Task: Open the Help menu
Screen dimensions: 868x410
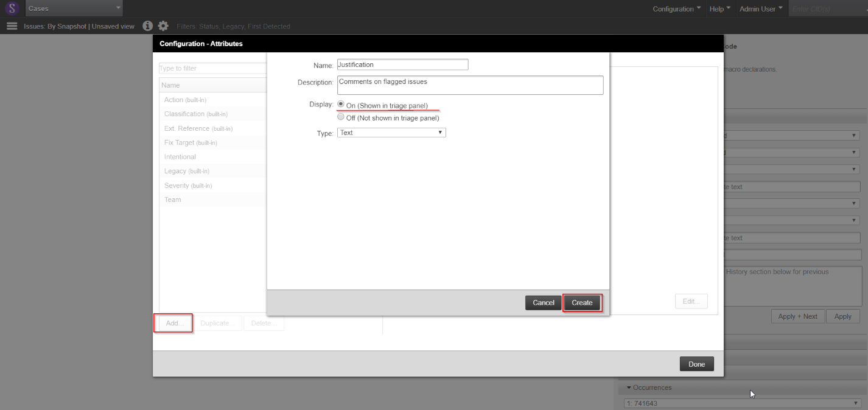Action: (x=720, y=9)
